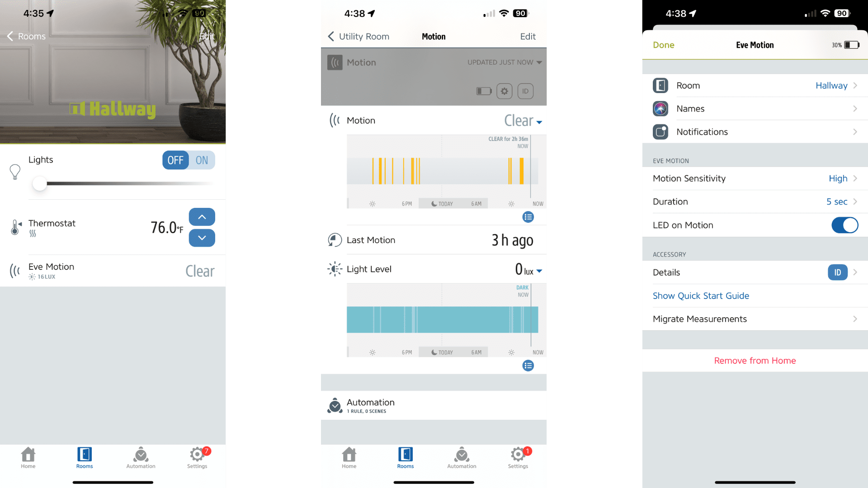Toggle Hallway Lights ON switch
This screenshot has width=868, height=488.
pyautogui.click(x=201, y=160)
